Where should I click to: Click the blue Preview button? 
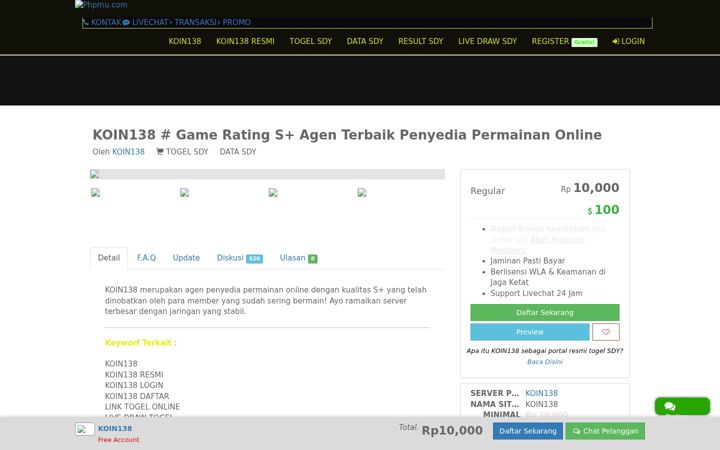(x=530, y=332)
